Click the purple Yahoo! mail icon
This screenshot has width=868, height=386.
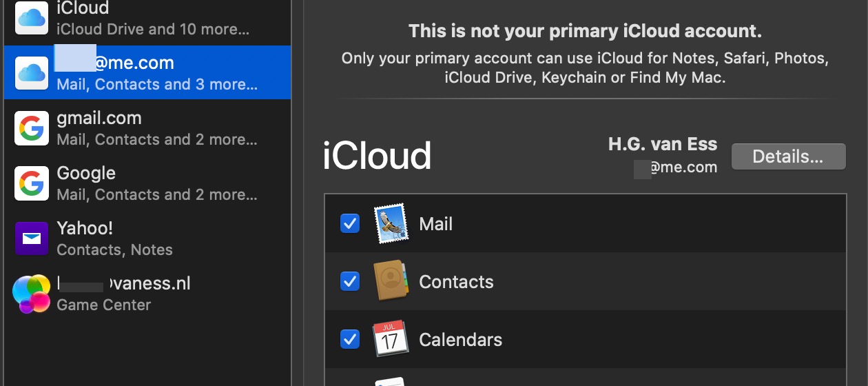pyautogui.click(x=32, y=238)
